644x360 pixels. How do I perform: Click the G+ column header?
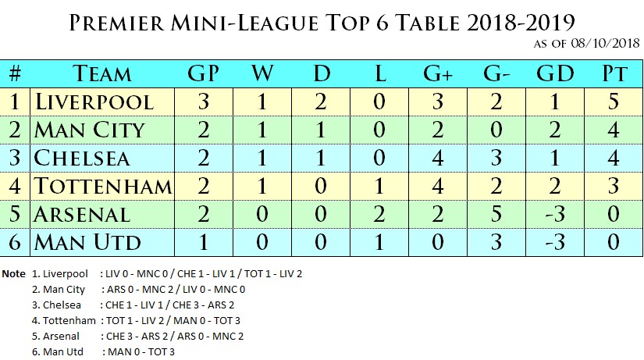coord(439,74)
